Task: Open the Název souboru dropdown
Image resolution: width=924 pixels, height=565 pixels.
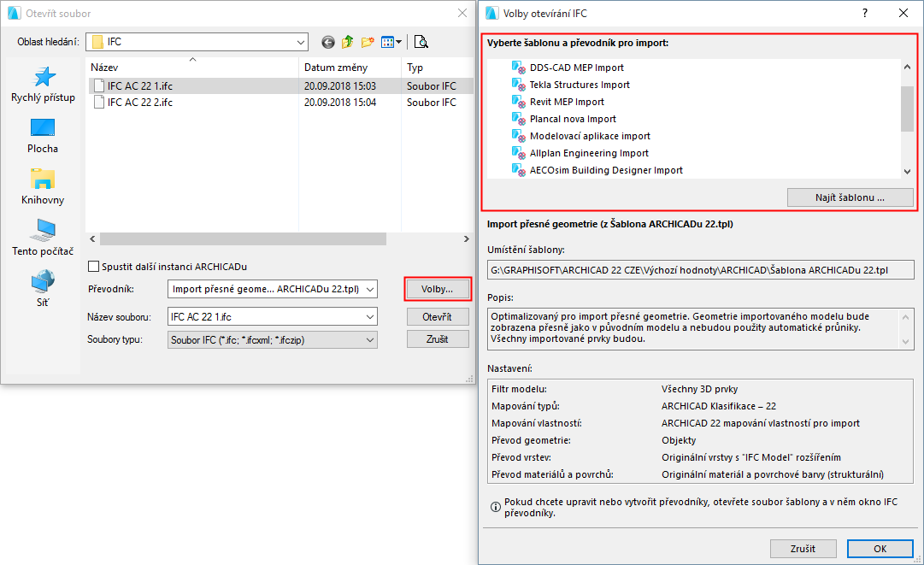Action: coord(369,317)
